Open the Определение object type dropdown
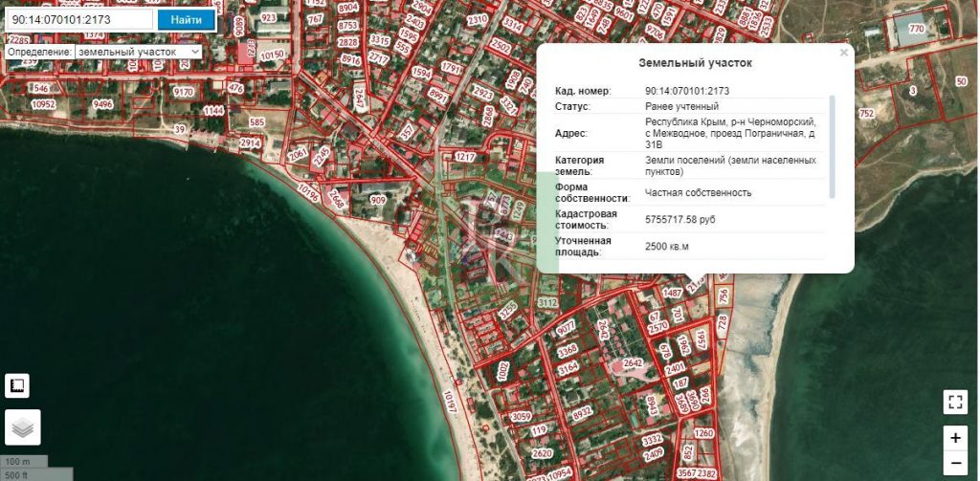 [x=139, y=51]
